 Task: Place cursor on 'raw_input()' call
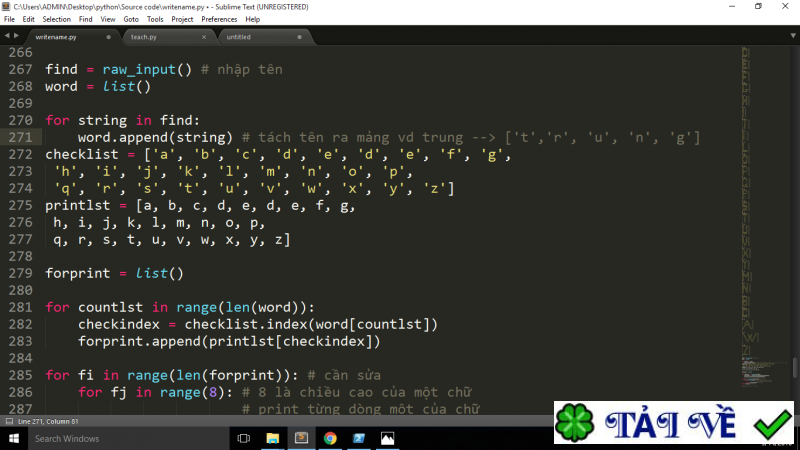147,69
